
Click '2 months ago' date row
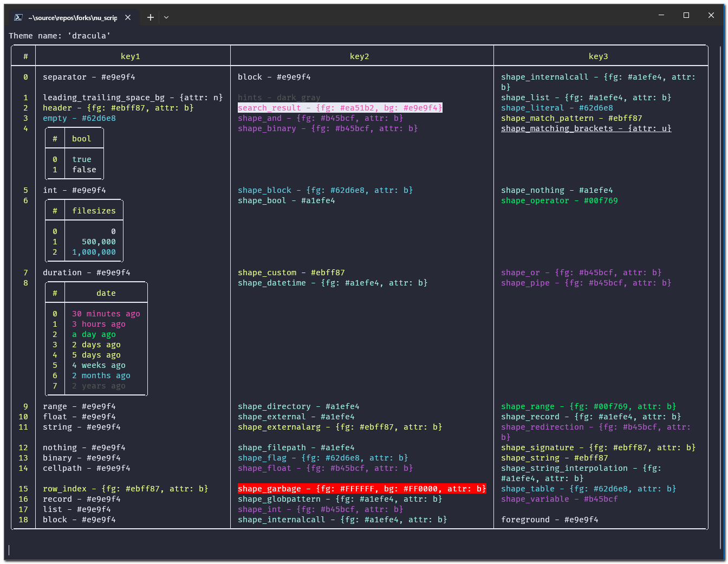pyautogui.click(x=101, y=375)
